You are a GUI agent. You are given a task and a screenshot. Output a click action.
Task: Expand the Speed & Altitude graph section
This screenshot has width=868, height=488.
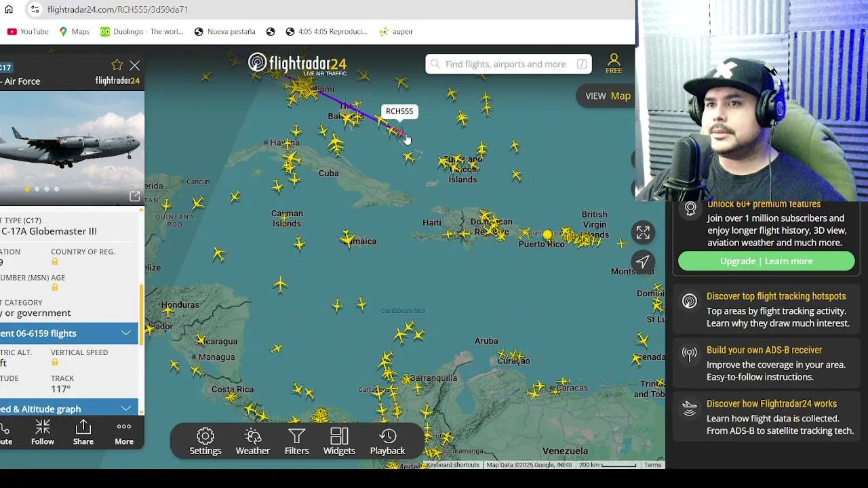click(68, 409)
